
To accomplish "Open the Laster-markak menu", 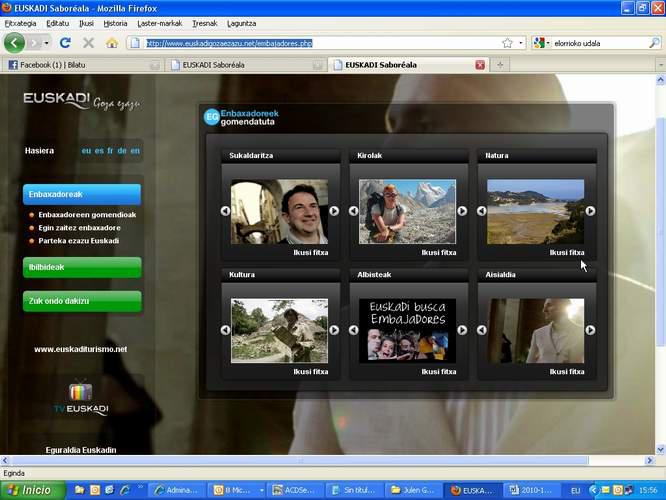I will (x=160, y=23).
